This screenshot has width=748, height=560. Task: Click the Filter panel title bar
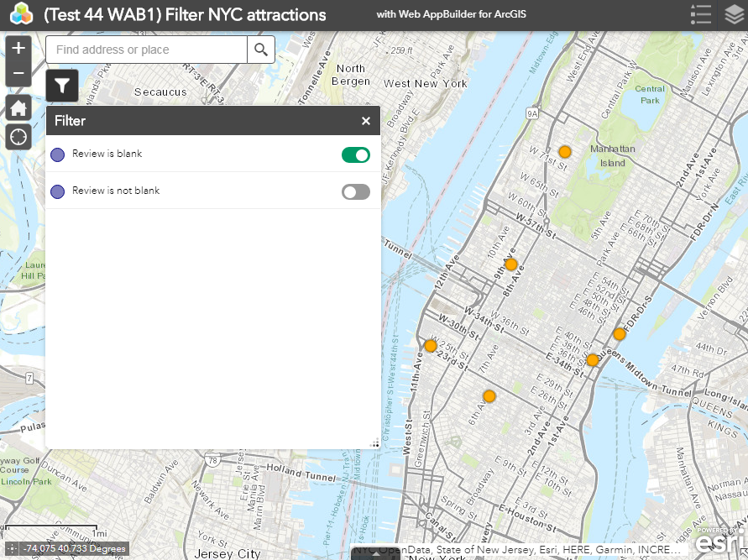[x=212, y=121]
